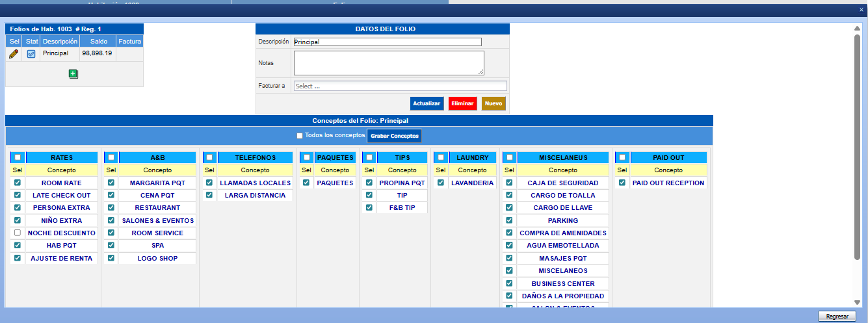Viewport: 868px width, 323px height.
Task: Click the vertical scrollbar thumb
Action: point(857,146)
